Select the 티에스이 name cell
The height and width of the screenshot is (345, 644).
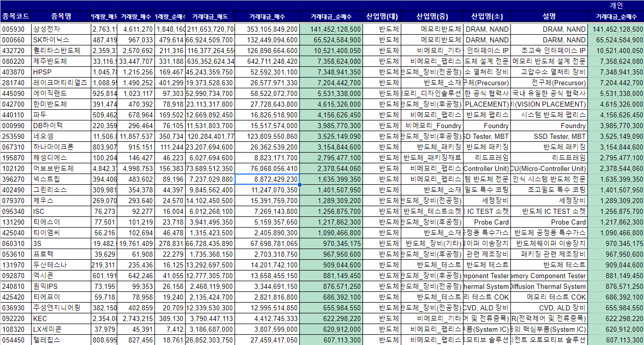(x=61, y=222)
